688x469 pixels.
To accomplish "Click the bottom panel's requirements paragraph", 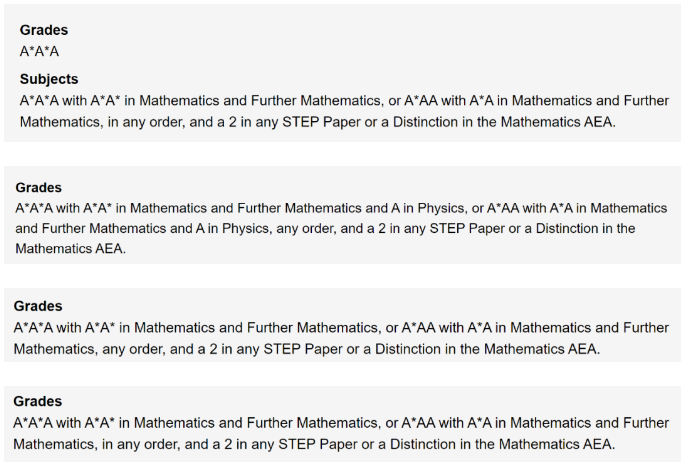I will [x=340, y=432].
